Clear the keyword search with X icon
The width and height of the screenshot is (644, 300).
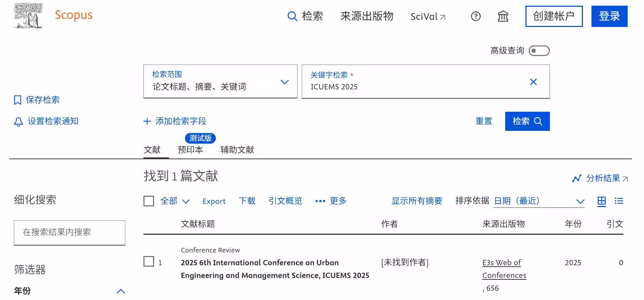coord(533,82)
